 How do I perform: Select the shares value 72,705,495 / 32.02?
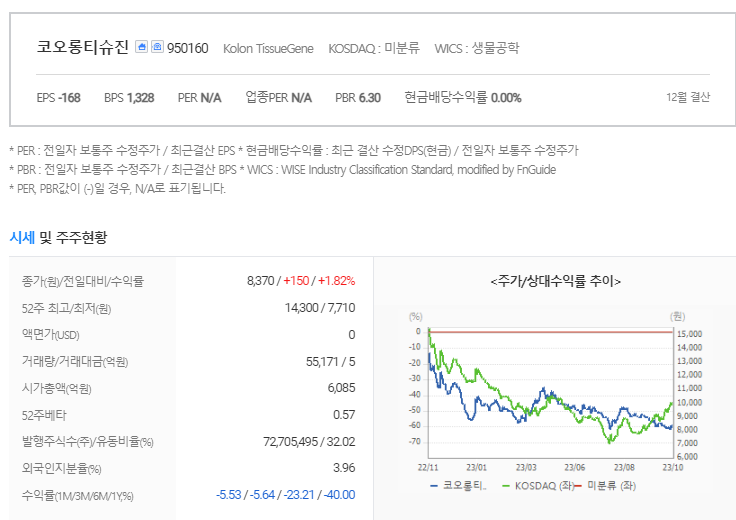309,442
